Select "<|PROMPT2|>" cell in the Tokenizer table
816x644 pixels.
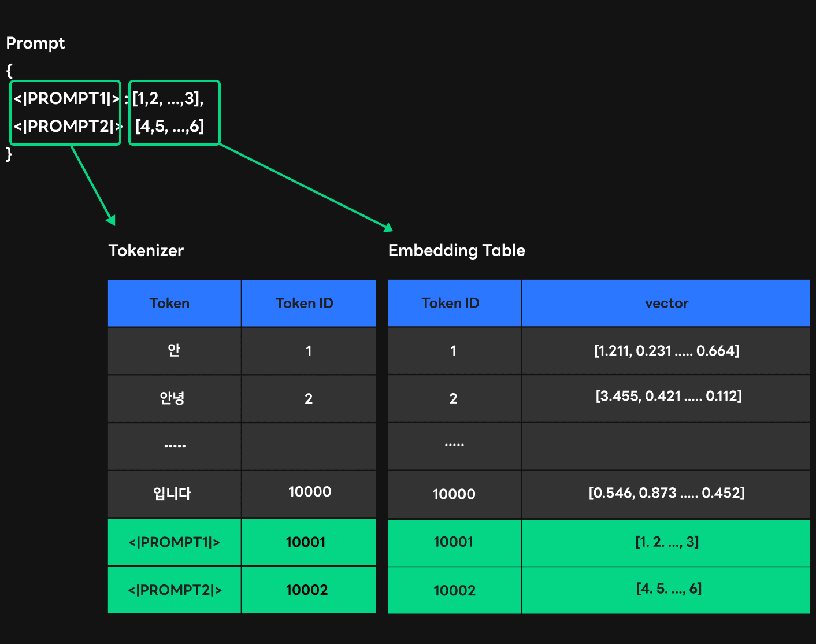pos(175,590)
